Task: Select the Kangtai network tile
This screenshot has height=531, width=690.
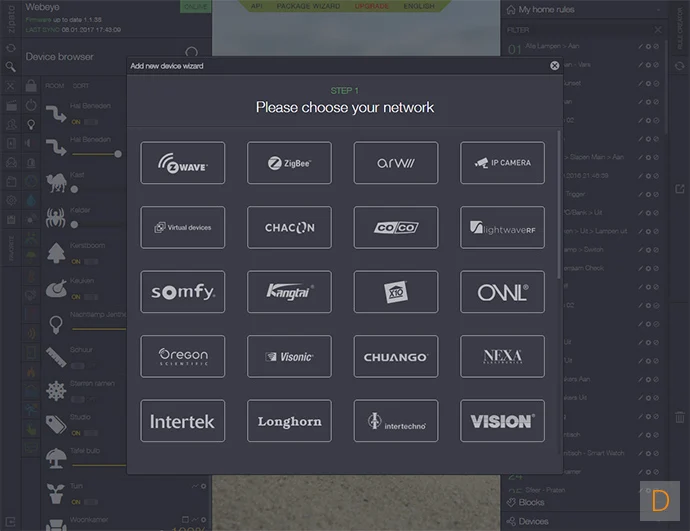Action: click(x=289, y=292)
